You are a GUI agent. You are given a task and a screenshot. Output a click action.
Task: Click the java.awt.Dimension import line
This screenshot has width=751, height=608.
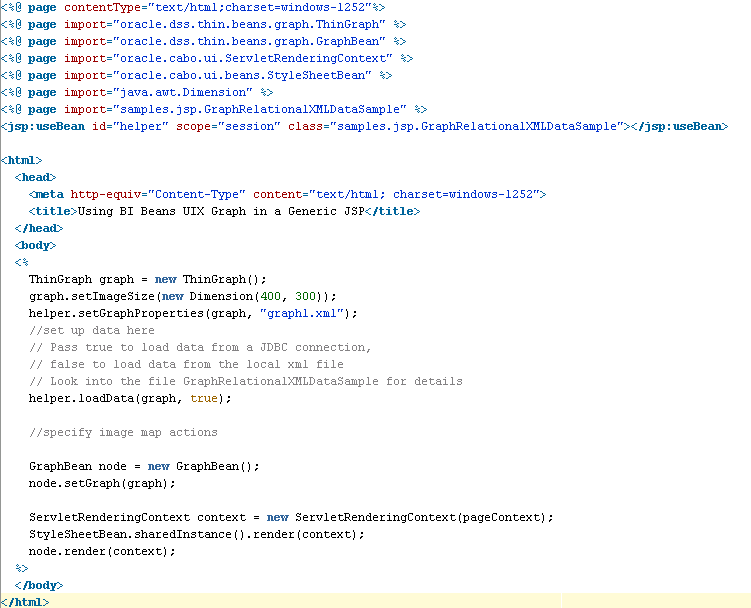pos(137,92)
